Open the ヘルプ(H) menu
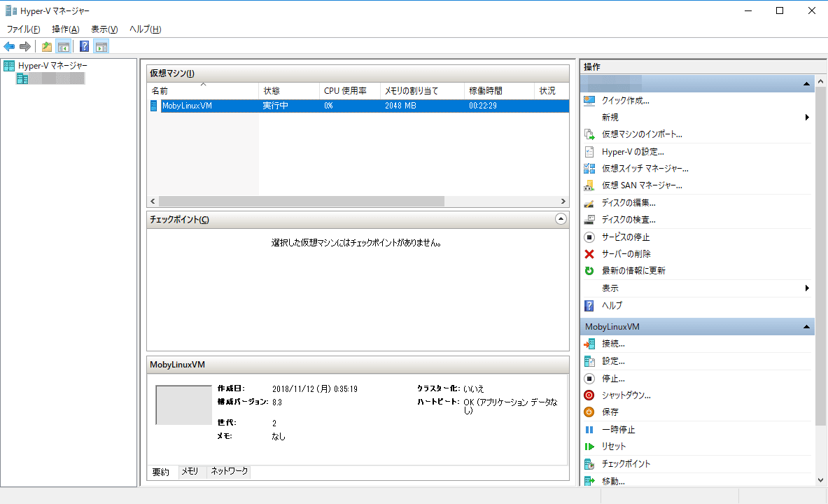 tap(145, 29)
